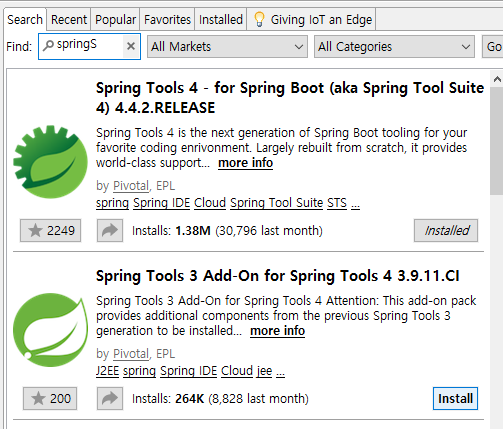The width and height of the screenshot is (503, 429).
Task: Click Pivotal link under Spring Tools 3 Add-On
Action: click(x=131, y=354)
